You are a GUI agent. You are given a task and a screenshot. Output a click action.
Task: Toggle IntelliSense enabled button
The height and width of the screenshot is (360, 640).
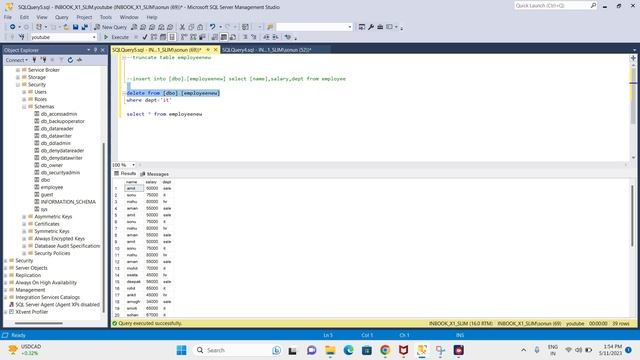(172, 37)
